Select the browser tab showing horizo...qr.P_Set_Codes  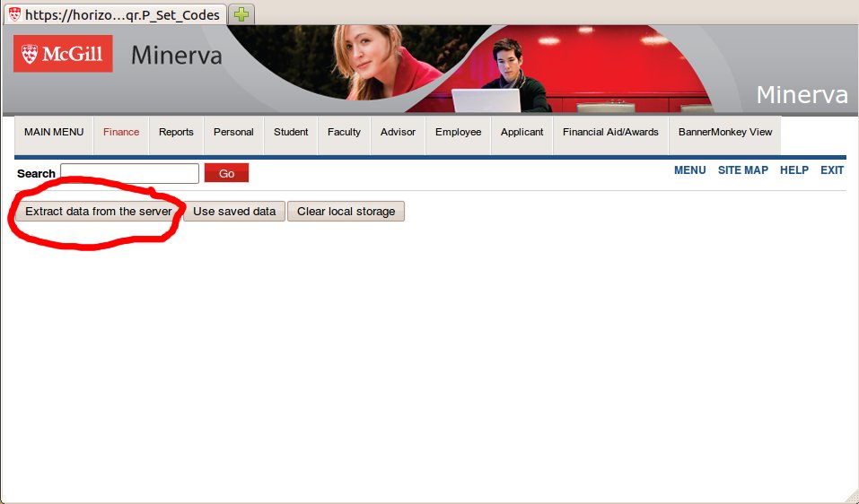[115, 14]
